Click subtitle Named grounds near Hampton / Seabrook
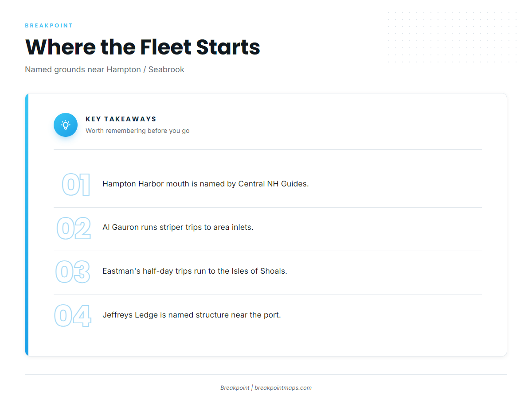This screenshot has width=532, height=403. tap(105, 70)
